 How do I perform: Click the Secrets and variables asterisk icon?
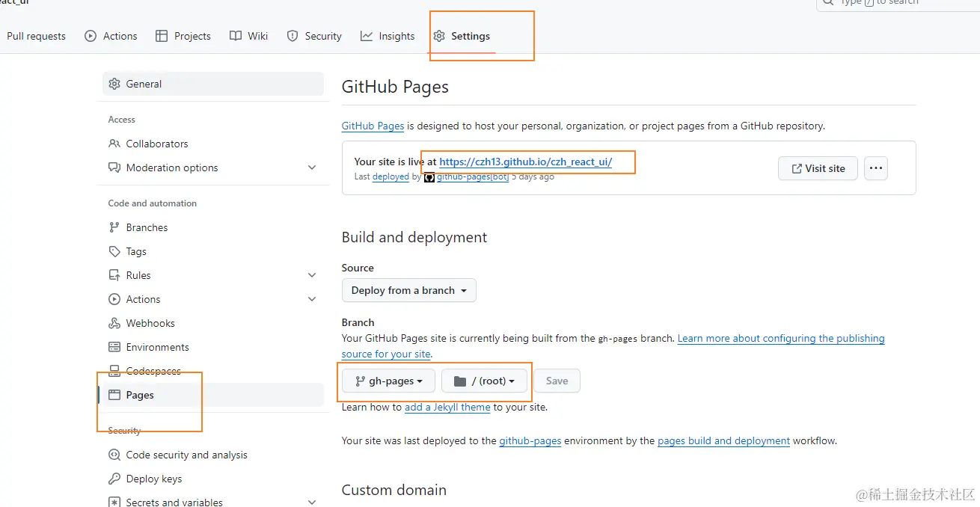pos(114,502)
